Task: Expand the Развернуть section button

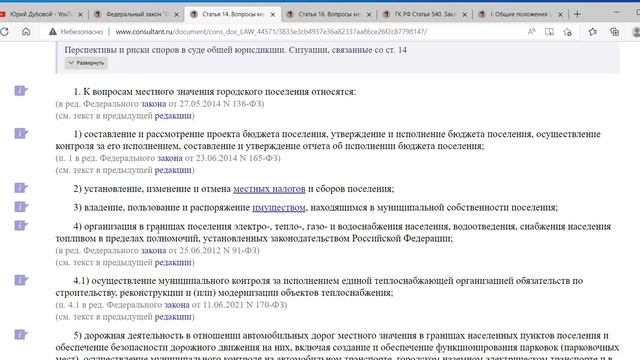Action: 86,63
